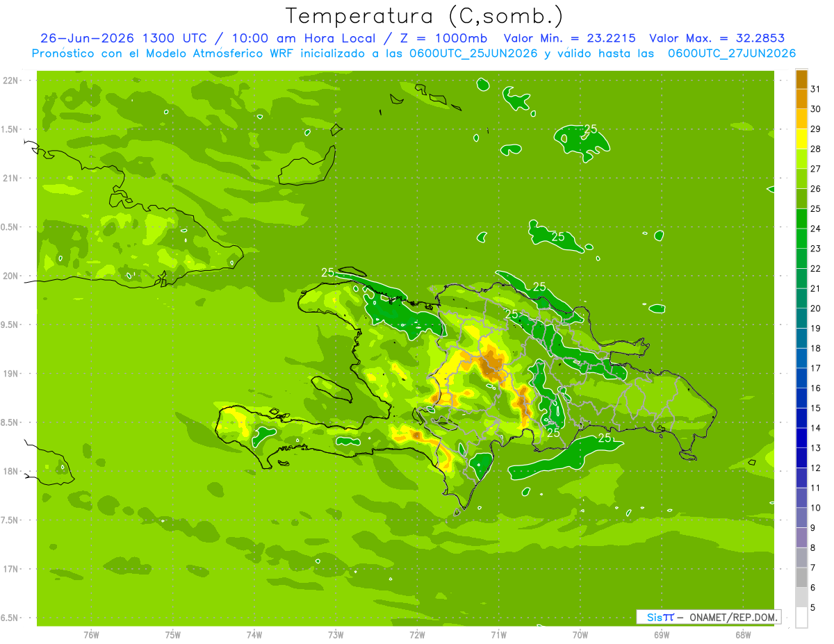Image resolution: width=834 pixels, height=644 pixels.
Task: Click the 'Valor Max. = 32.2853' text
Action: [717, 38]
